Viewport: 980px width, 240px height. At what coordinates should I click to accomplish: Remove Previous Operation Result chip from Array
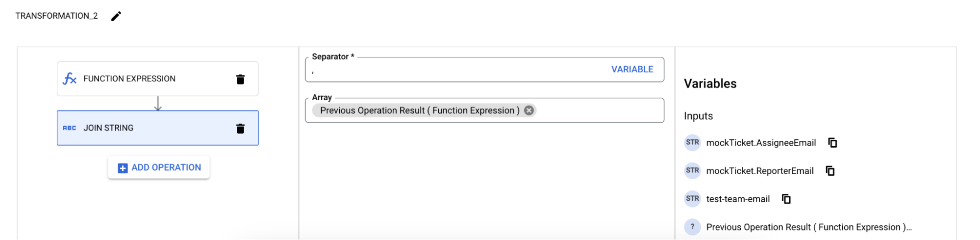(x=529, y=110)
